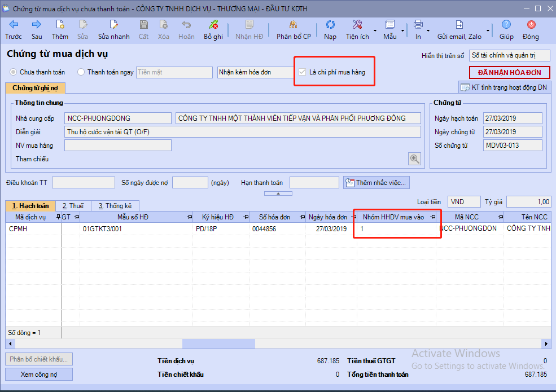Switch to 1. Hạch toán tab
556x392 pixels.
click(30, 206)
